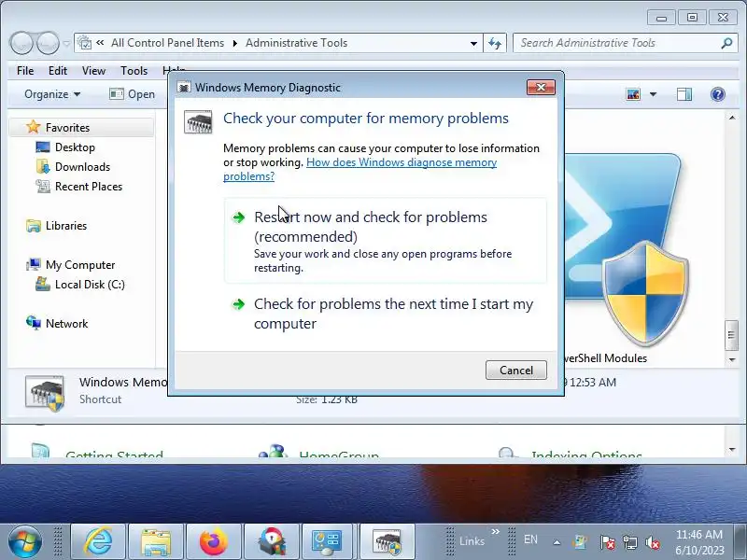Select Local Disk (C:) in navigation pane
This screenshot has height=560, width=747.
90,285
